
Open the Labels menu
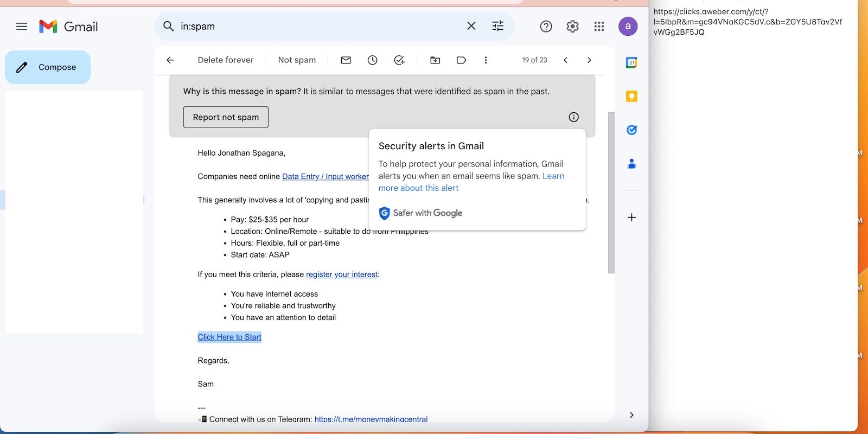tap(461, 60)
